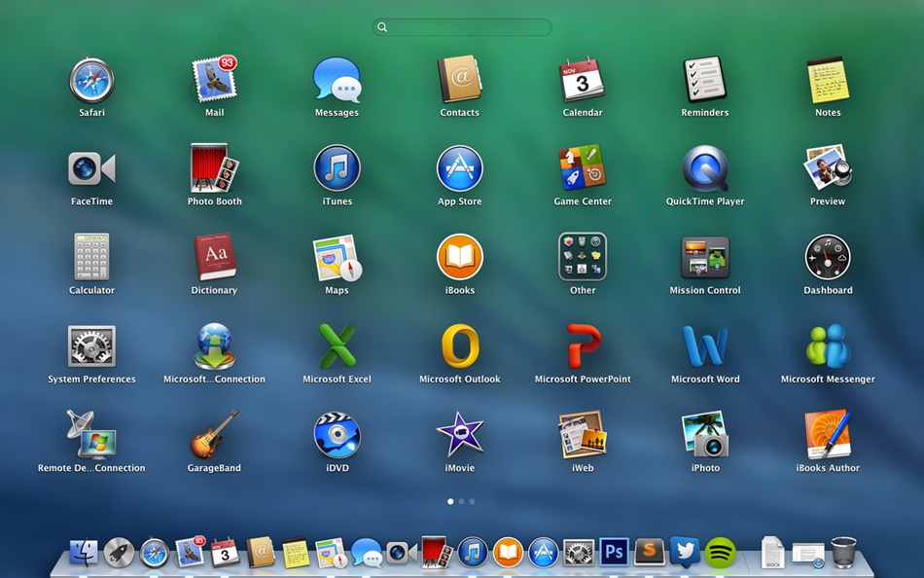Open Maps from the Dock
The image size is (924, 578).
(x=331, y=554)
